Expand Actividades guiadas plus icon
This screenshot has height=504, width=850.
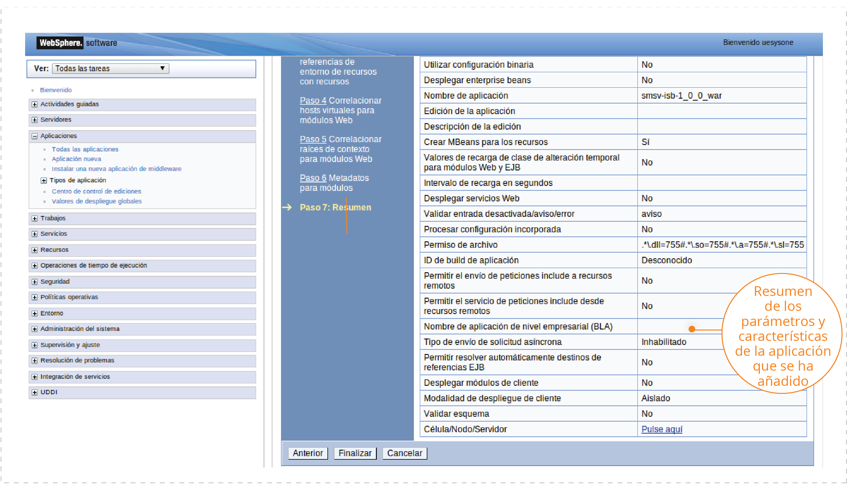[x=35, y=104]
